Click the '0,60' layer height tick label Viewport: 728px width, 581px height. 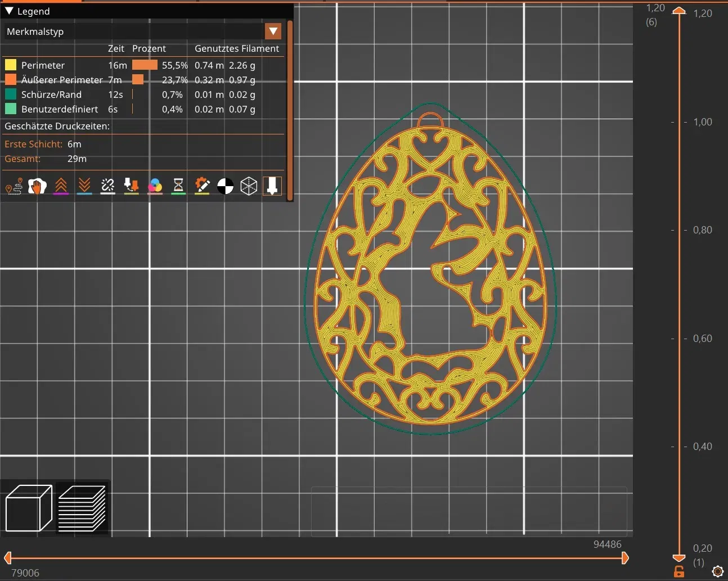pos(703,339)
